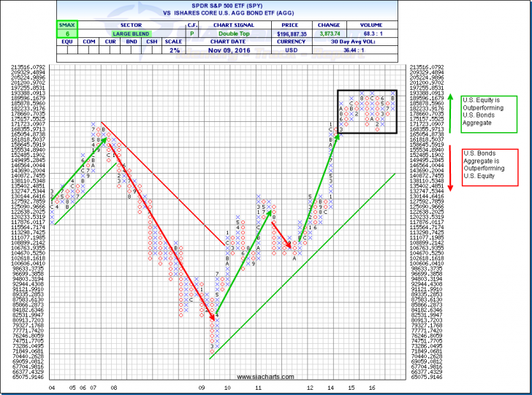Viewport: 532px width, 395px height.
Task: Click the 09 year label on x-axis
Action: click(202, 388)
